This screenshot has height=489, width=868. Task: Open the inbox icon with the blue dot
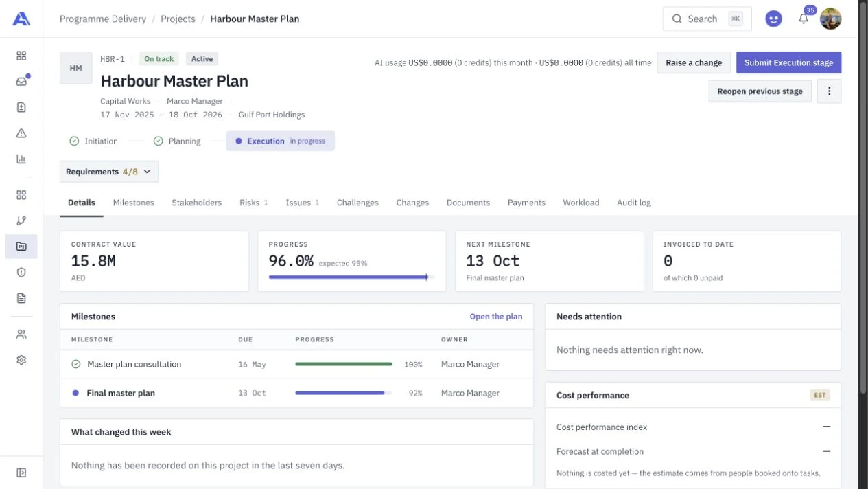[21, 82]
